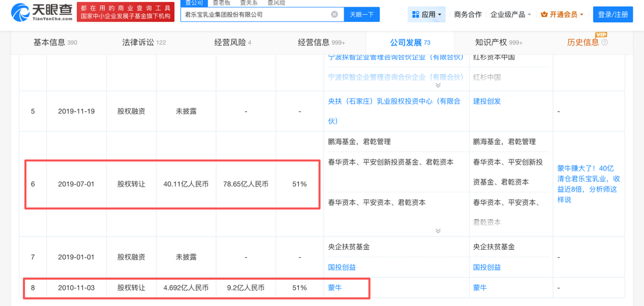Open the 经营信息 tab
644x306 pixels.
pos(321,42)
